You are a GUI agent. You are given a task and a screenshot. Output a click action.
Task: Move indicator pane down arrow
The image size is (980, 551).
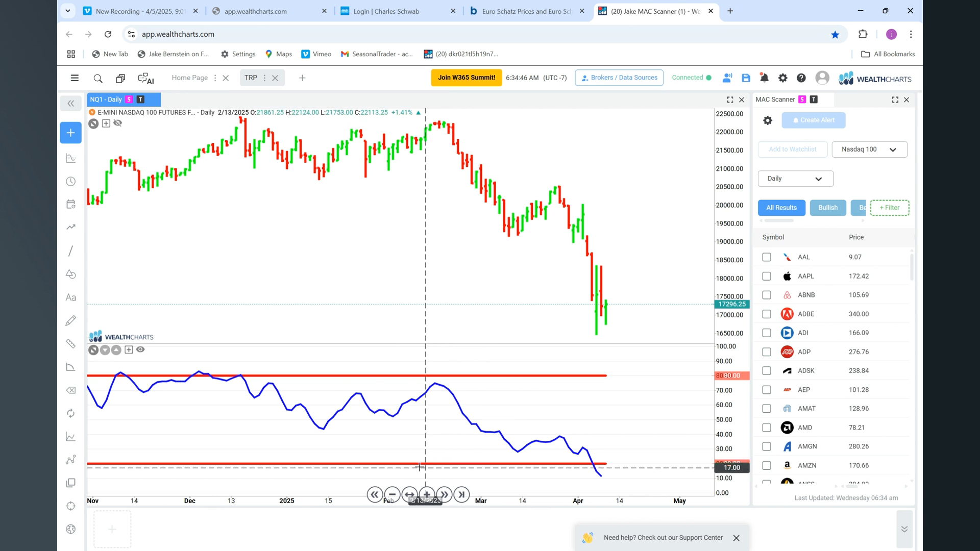click(105, 350)
